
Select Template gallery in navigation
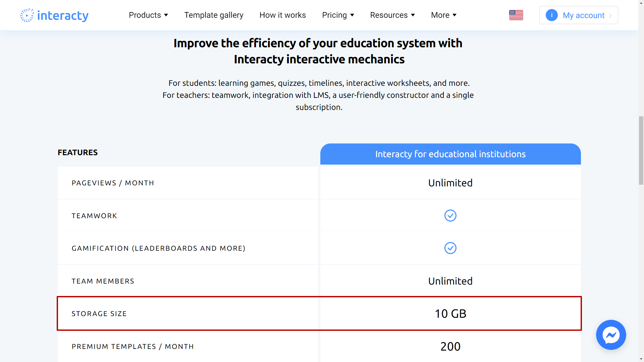point(214,15)
